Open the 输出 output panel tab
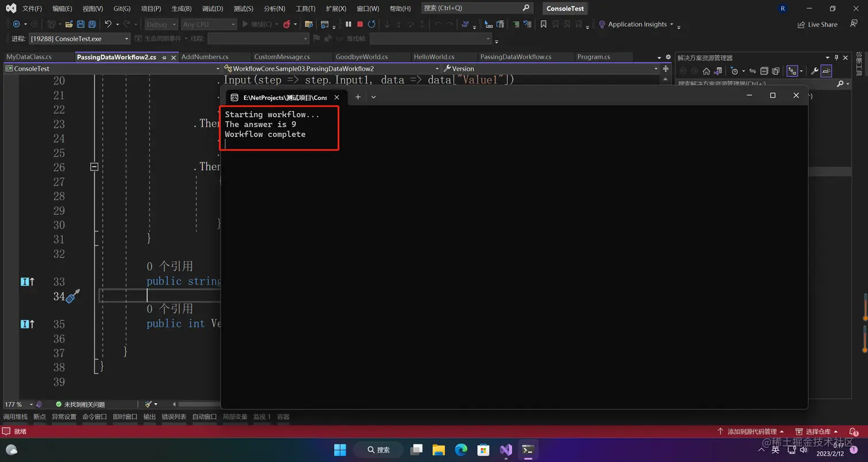Image resolution: width=868 pixels, height=462 pixels. click(x=149, y=417)
